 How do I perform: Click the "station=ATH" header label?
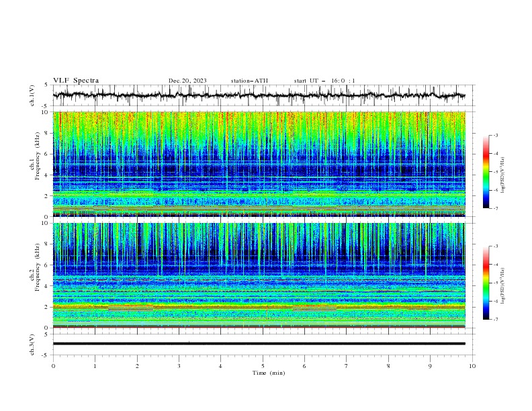249,81
